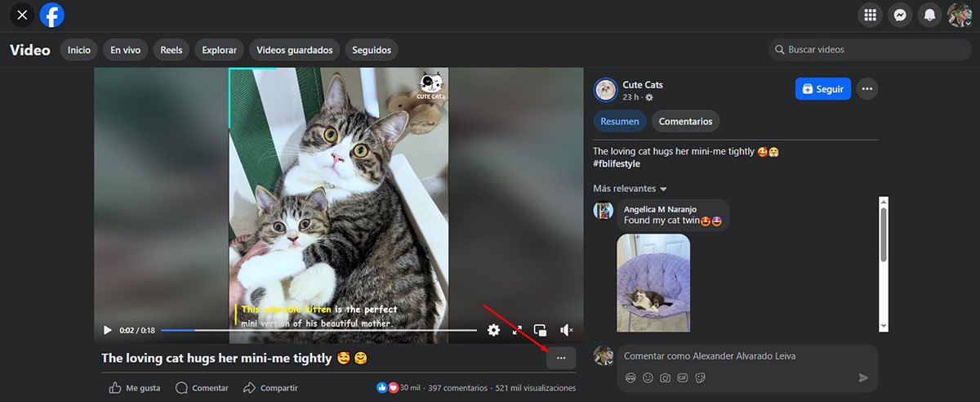Viewport: 980px width, 402px height.
Task: Play the video with play button
Action: (x=107, y=330)
